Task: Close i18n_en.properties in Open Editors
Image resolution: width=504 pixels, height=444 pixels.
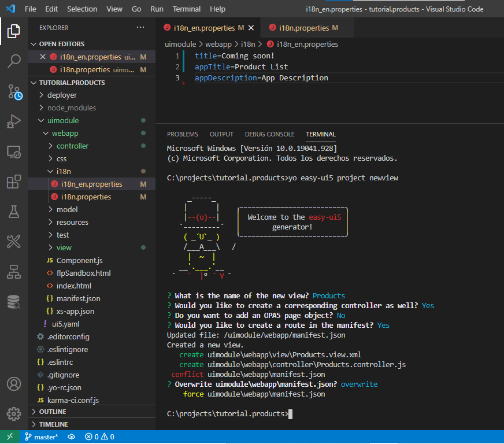Action: coord(42,57)
